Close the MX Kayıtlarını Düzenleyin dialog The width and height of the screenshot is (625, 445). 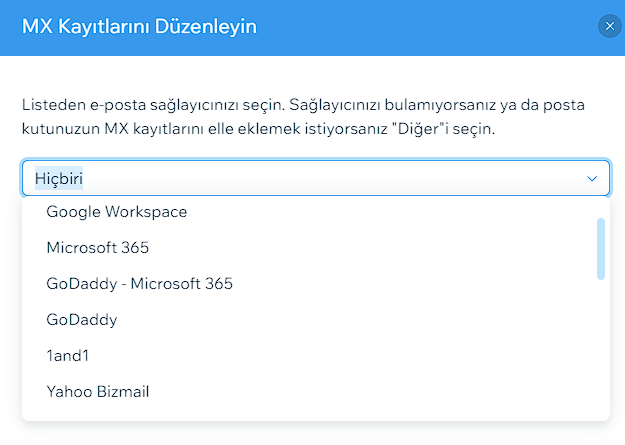click(x=607, y=27)
